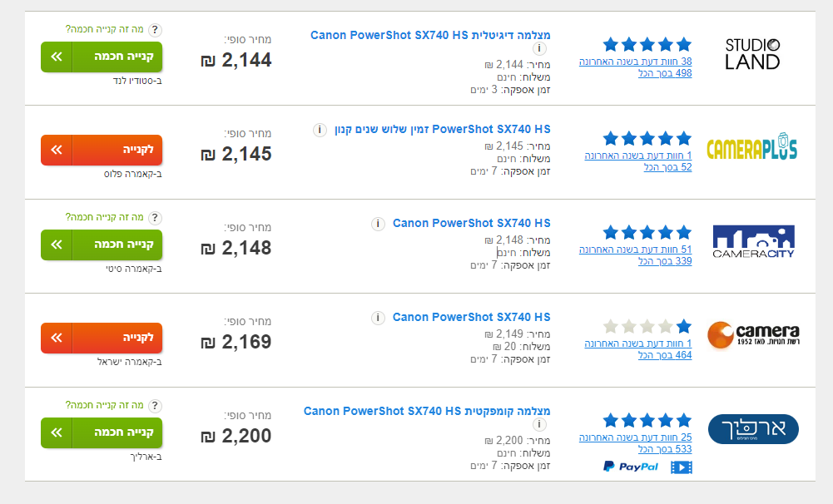Click the PayPal payment icon
The width and height of the screenshot is (833, 504).
630,467
